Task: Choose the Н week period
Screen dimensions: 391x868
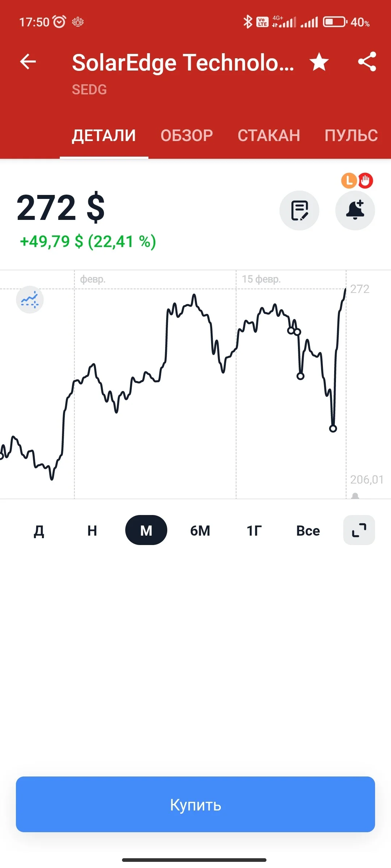Action: pyautogui.click(x=92, y=531)
